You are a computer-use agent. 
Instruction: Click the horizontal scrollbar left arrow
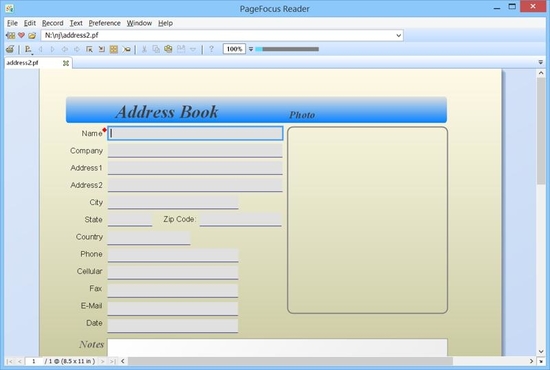(x=123, y=361)
